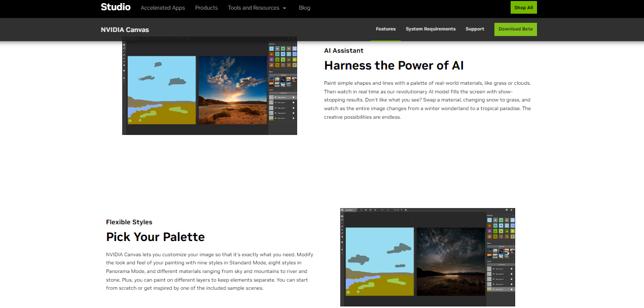Click the Shop All button
This screenshot has height=308, width=644.
click(523, 7)
